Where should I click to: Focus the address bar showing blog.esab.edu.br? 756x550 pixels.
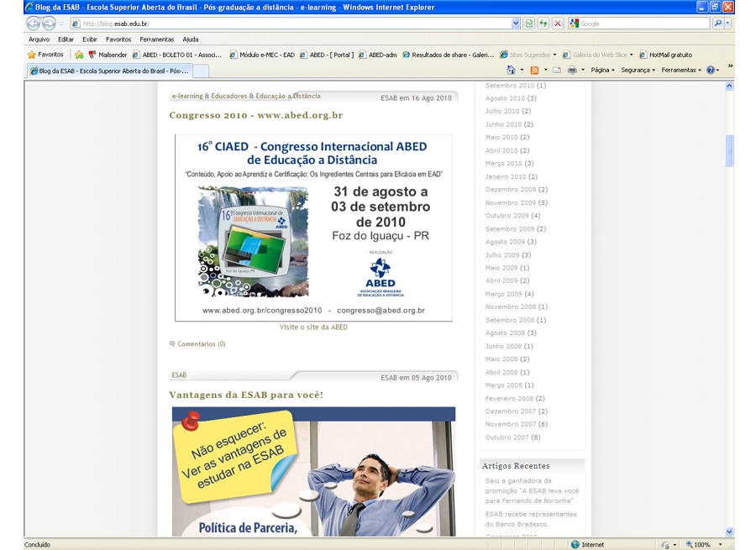(291, 24)
